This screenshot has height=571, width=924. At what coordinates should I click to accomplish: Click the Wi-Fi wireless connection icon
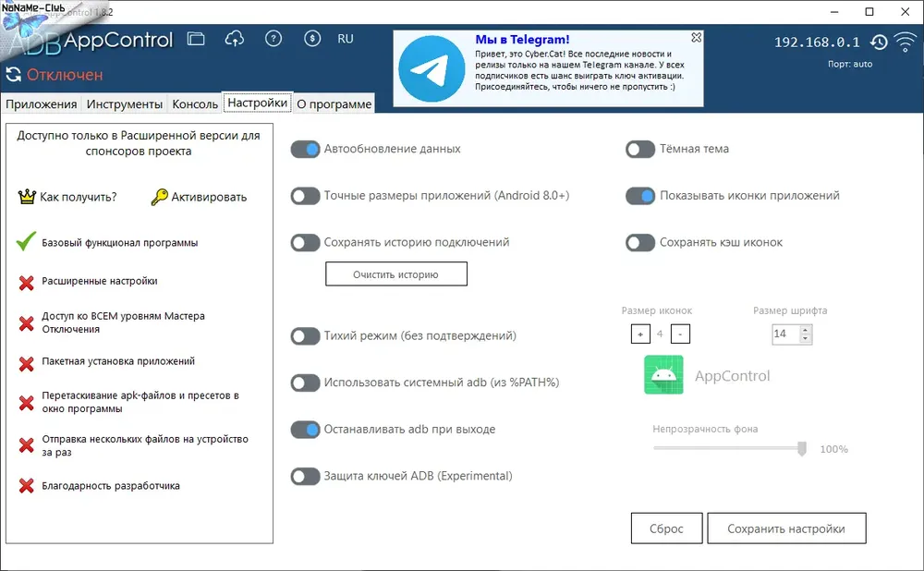906,42
